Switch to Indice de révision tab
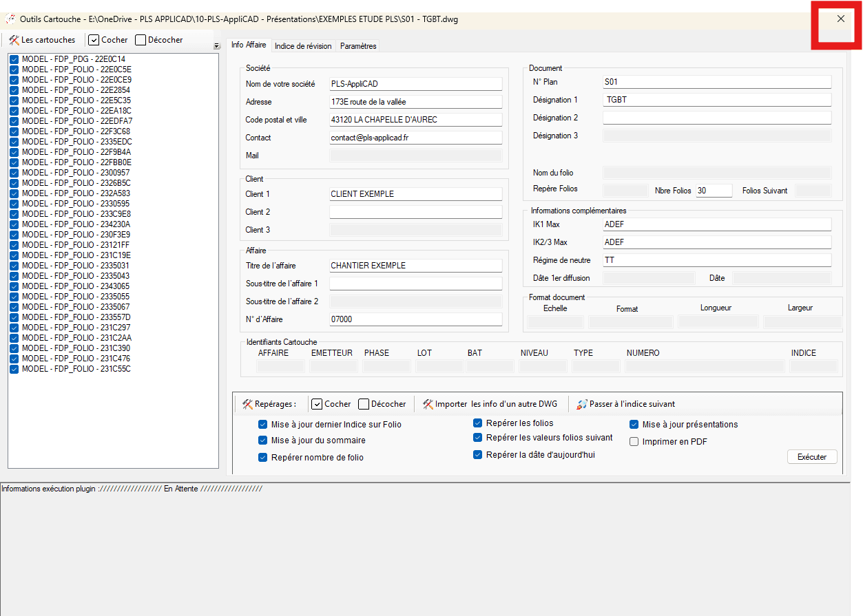The image size is (863, 616). [303, 46]
